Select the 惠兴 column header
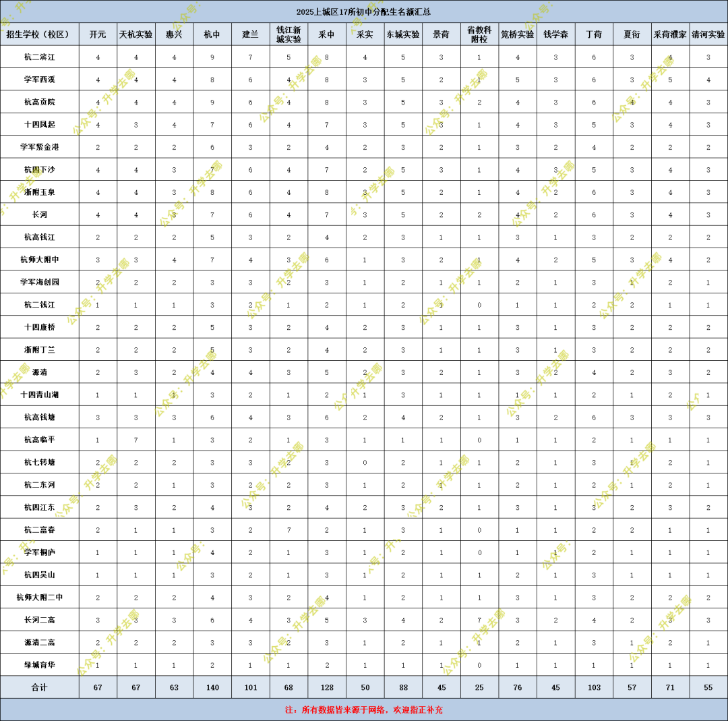728x721 pixels. coord(174,34)
